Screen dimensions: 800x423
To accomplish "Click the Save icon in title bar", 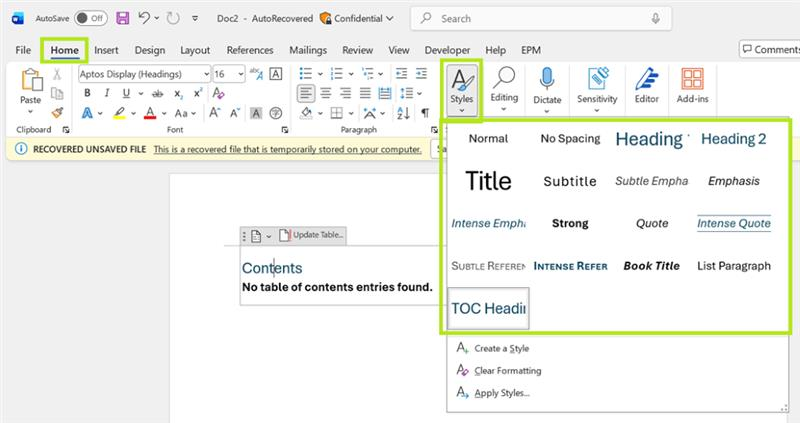I will coord(122,18).
